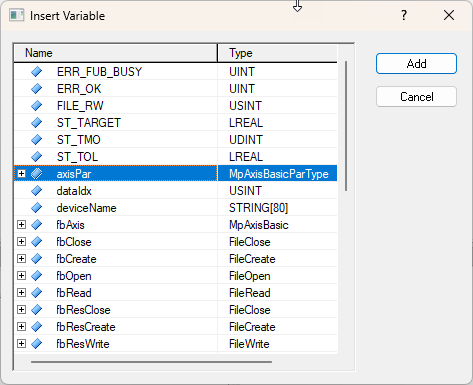This screenshot has height=385, width=473.
Task: Select the axisPar variable name
Action: [x=74, y=174]
